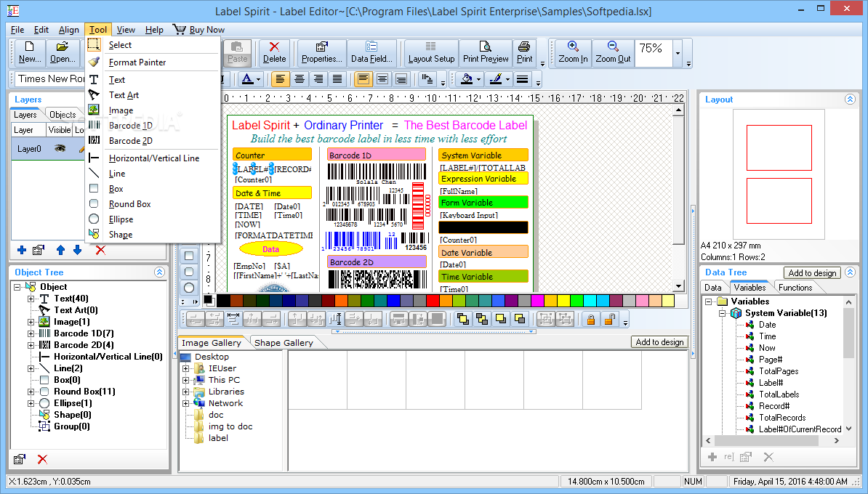Justify text alignment
The image size is (868, 494).
337,79
